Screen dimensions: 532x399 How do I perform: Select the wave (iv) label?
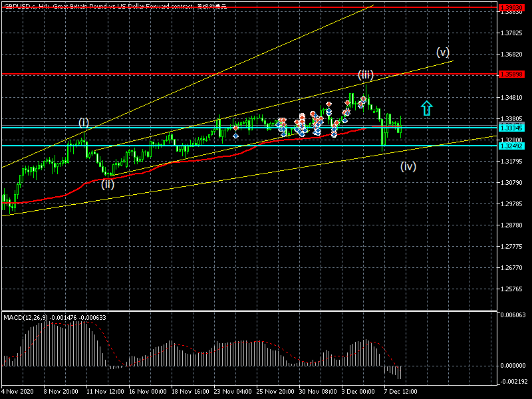coord(408,167)
